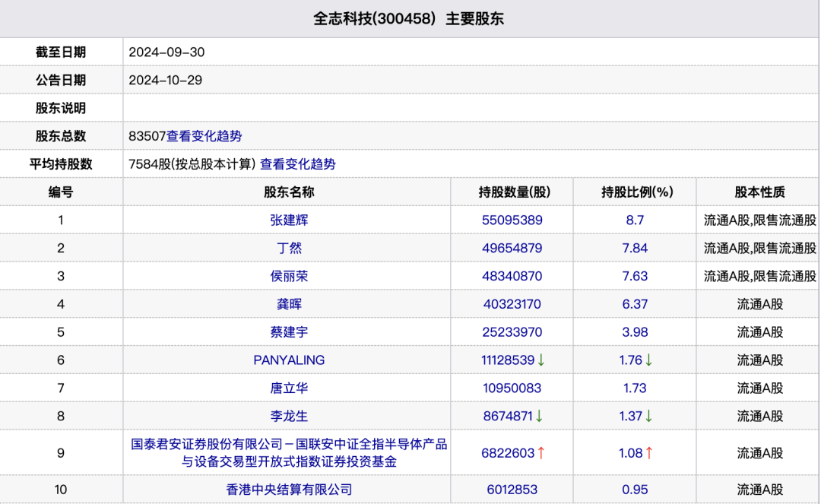
Task: Click green down arrow beside 1.37
Action: (648, 416)
